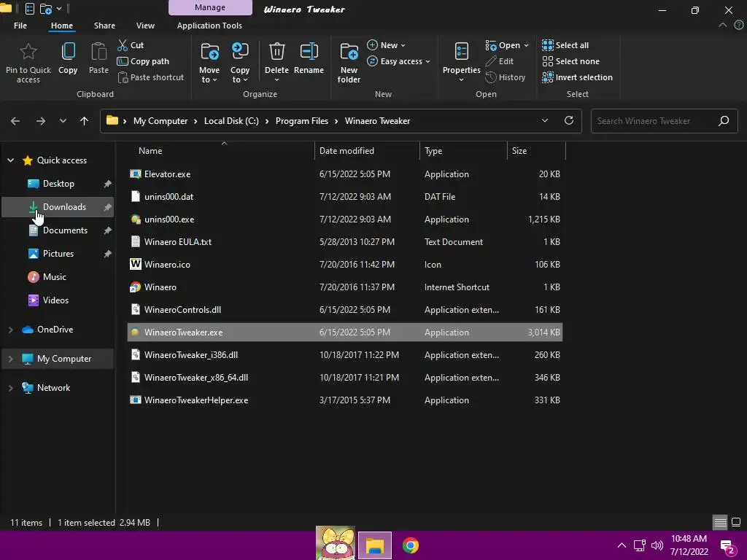Expand the OneDrive tree node
Viewport: 747px width, 560px height.
pyautogui.click(x=10, y=330)
